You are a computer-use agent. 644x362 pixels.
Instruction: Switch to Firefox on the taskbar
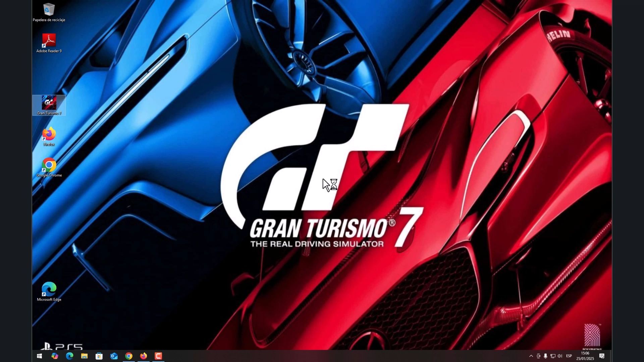(144, 356)
